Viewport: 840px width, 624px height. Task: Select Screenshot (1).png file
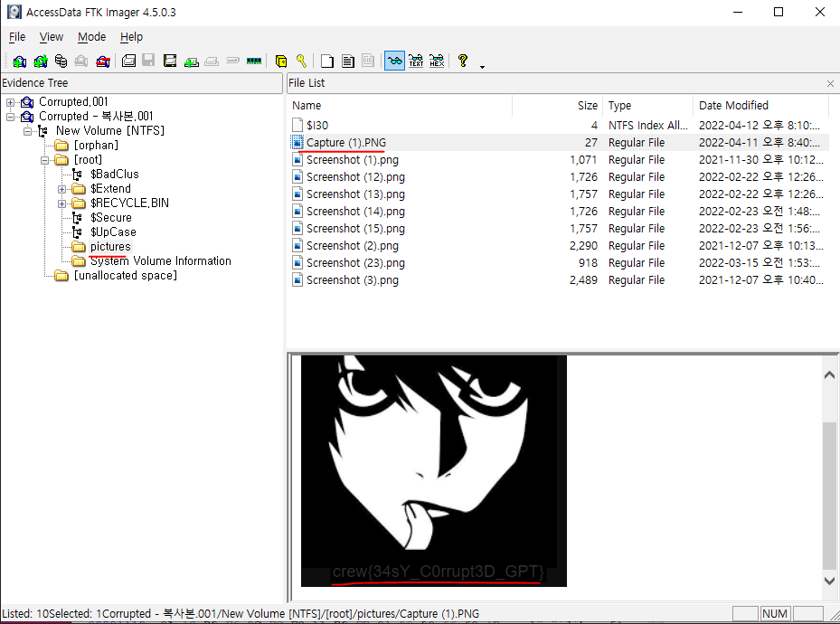click(557, 159)
